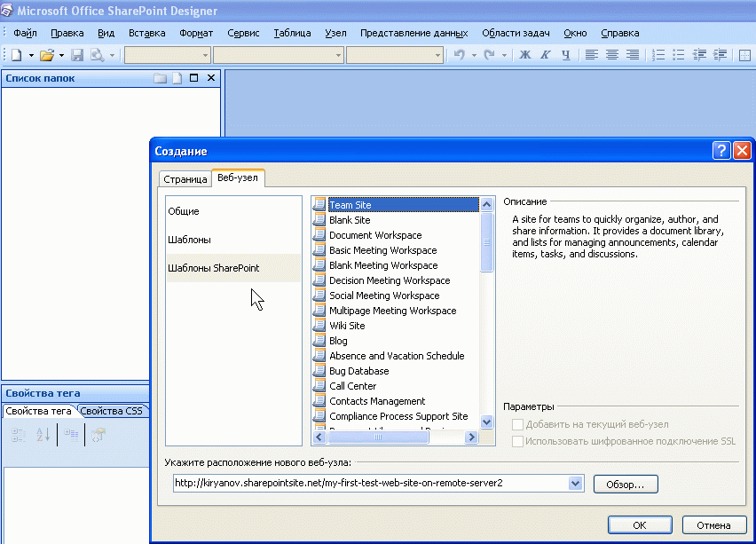The width and height of the screenshot is (756, 544).
Task: Click the template list horizontal scrollbar thumb
Action: pos(378,438)
